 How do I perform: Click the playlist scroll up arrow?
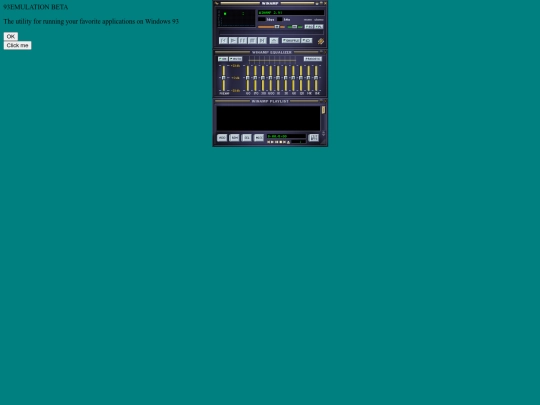tap(323, 132)
